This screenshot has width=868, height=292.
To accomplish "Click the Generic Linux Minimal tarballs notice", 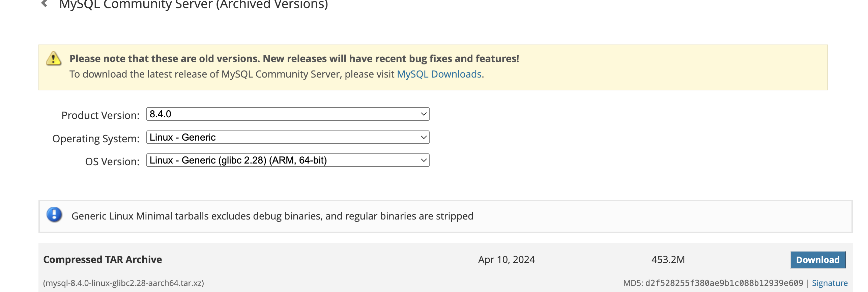I will (272, 216).
